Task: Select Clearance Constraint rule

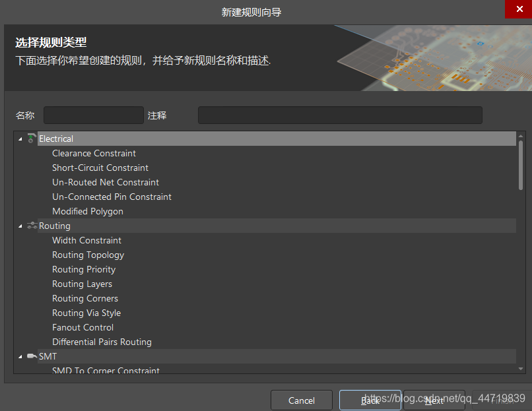Action: (x=94, y=153)
